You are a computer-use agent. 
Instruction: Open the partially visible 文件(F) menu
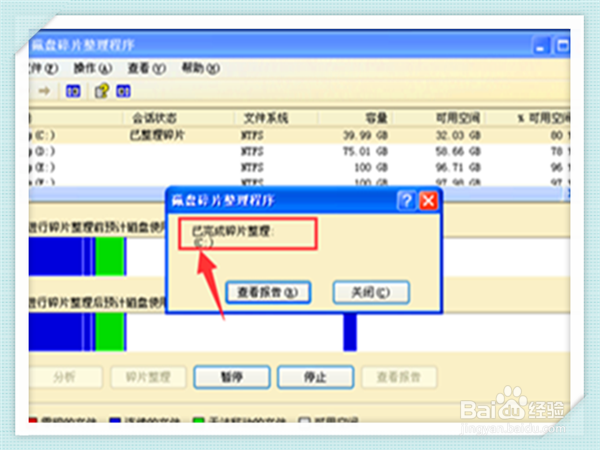click(43, 68)
